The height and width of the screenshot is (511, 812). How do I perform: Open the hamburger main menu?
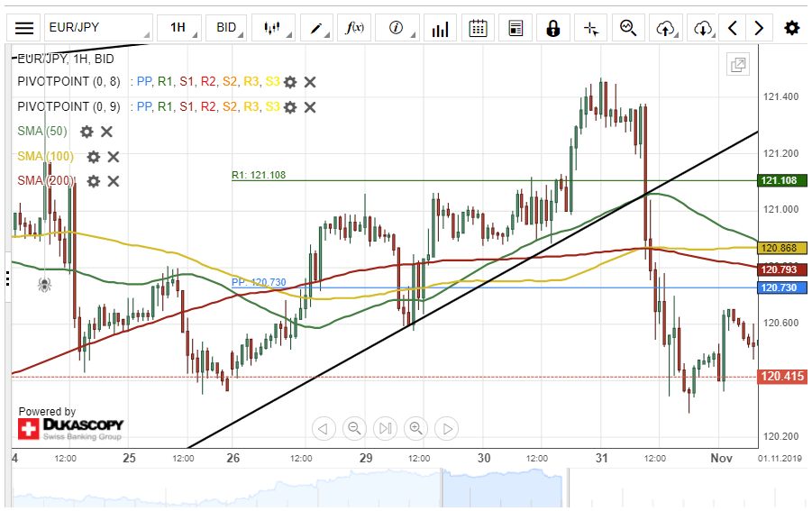point(24,28)
